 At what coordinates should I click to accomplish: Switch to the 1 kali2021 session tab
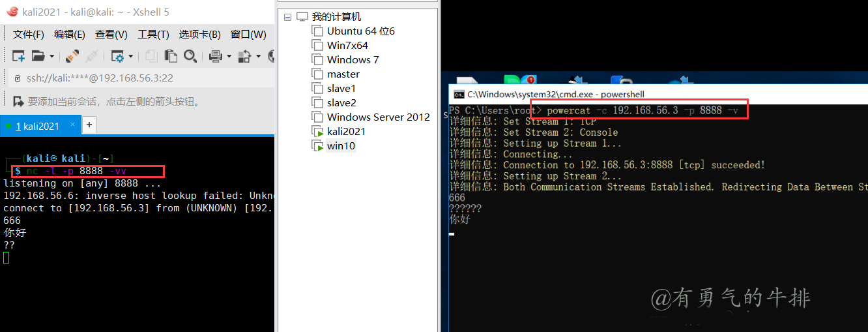tap(38, 126)
